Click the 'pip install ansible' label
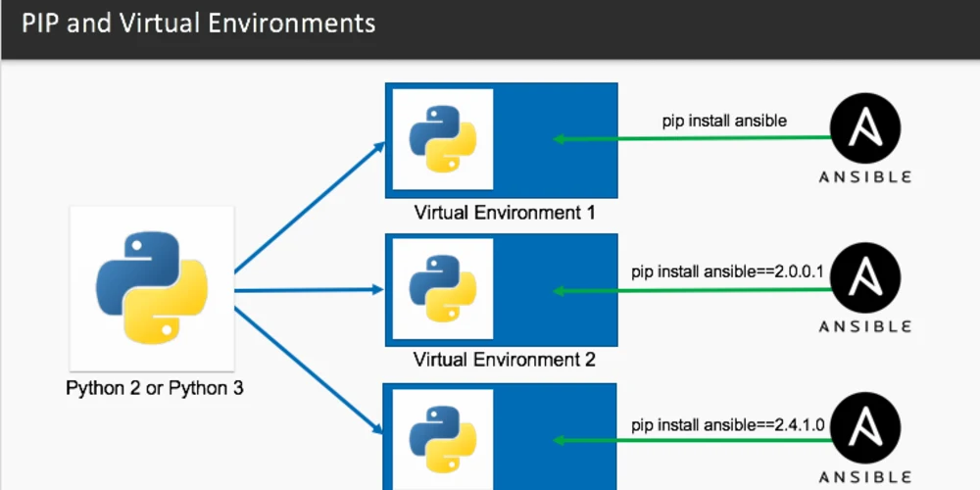 pos(724,121)
